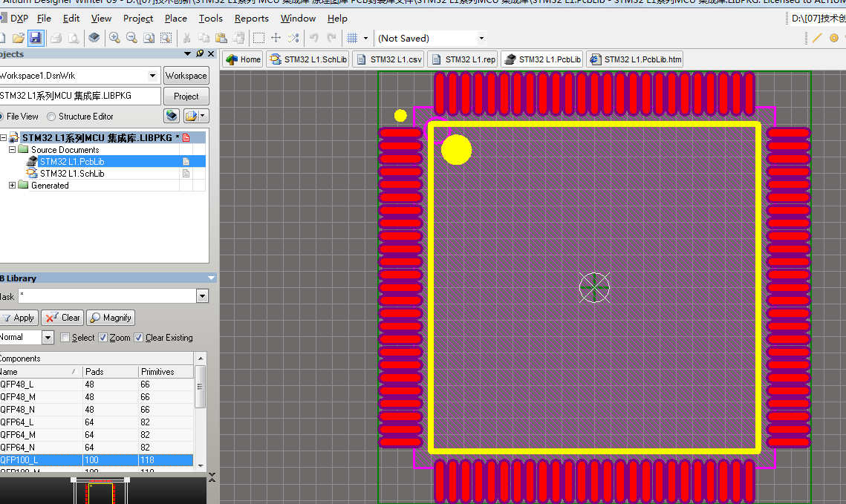This screenshot has height=504, width=846.
Task: Click the Clear filter button
Action: pyautogui.click(x=62, y=318)
